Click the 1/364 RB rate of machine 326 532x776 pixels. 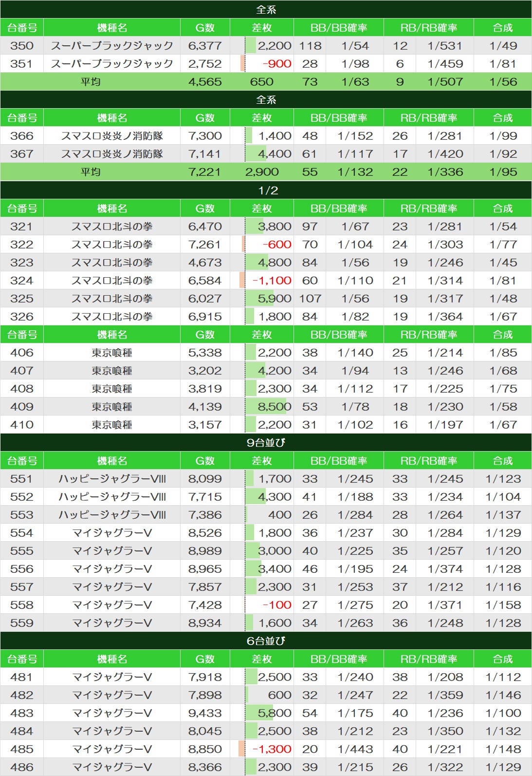point(445,317)
